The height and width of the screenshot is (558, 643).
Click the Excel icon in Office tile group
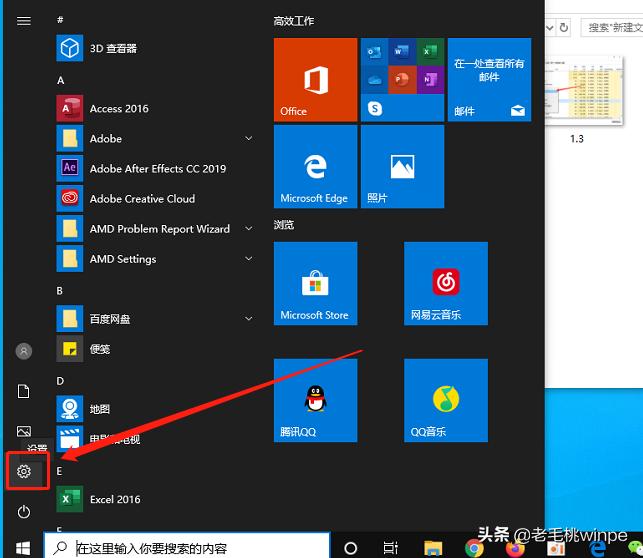[430, 52]
